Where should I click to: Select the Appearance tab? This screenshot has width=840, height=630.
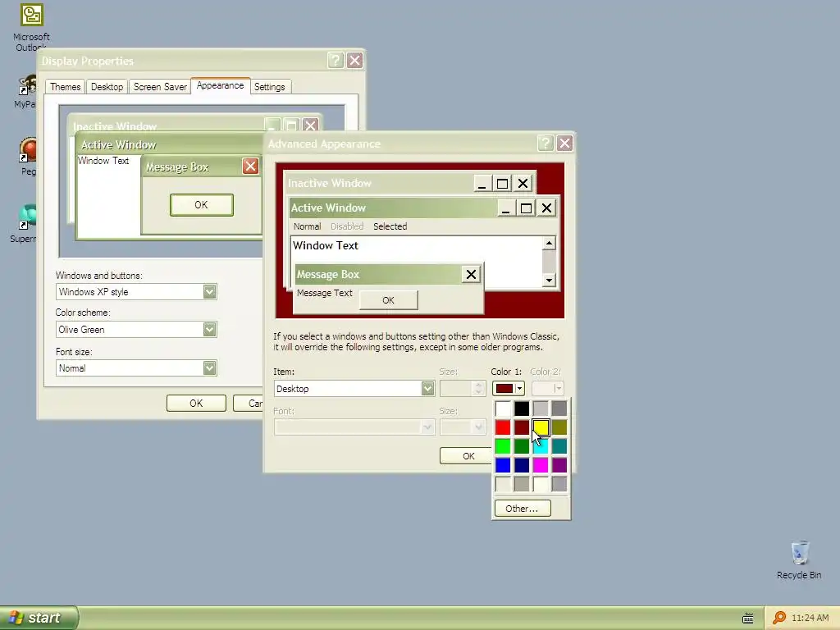point(220,85)
